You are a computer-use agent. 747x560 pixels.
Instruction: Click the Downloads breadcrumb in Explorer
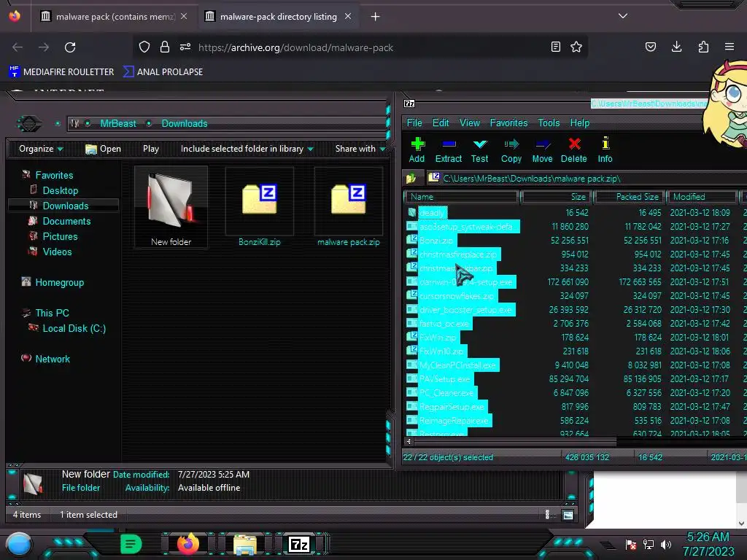click(185, 124)
